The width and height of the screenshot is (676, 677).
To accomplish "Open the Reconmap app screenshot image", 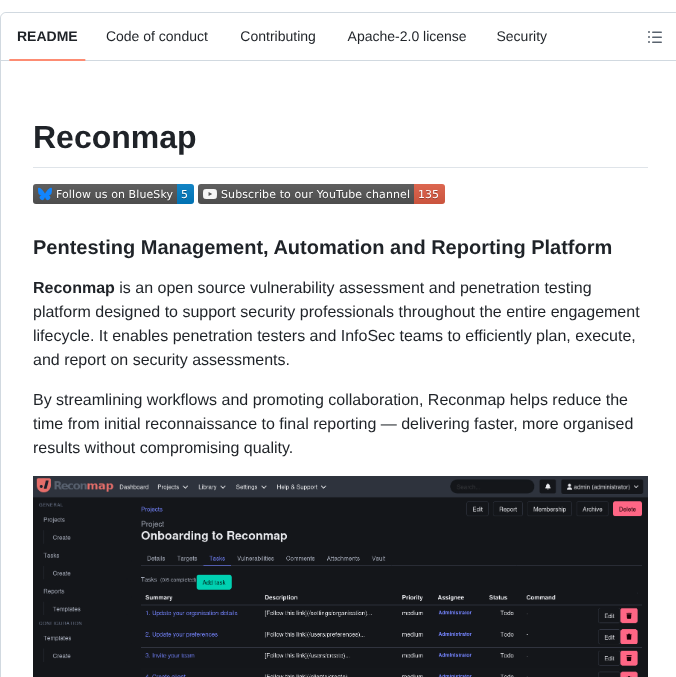I will click(x=340, y=576).
